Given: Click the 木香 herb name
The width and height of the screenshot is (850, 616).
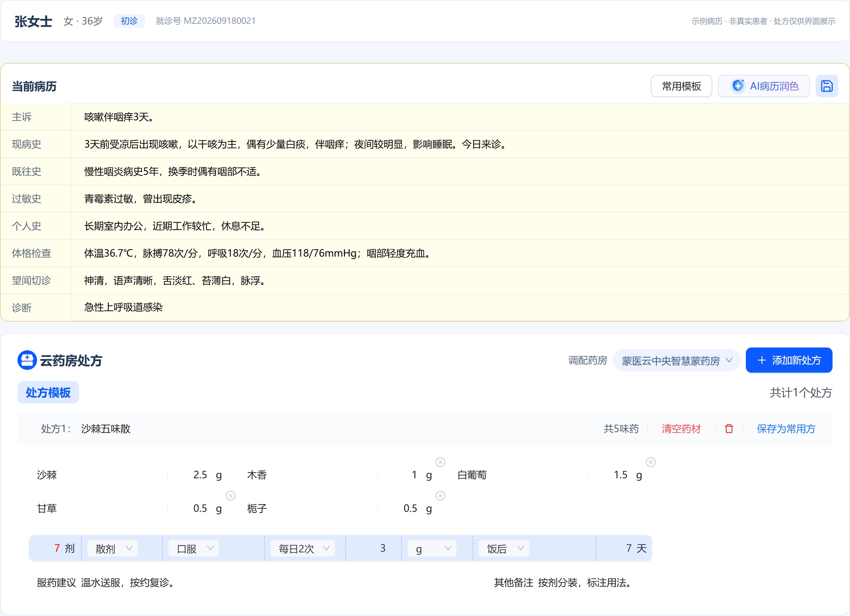Looking at the screenshot, I should pos(257,475).
